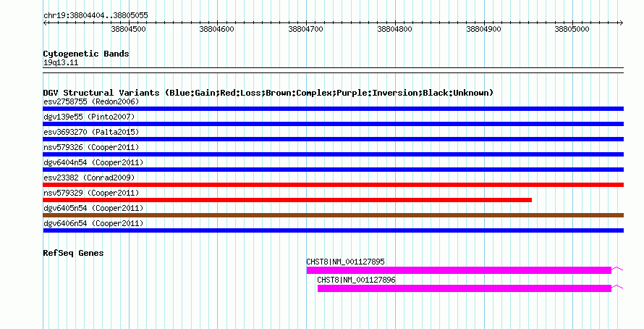Screen dimensions: 644x329
Task: Open the esv23382 (Conrad2009) label
Action: tap(89, 178)
